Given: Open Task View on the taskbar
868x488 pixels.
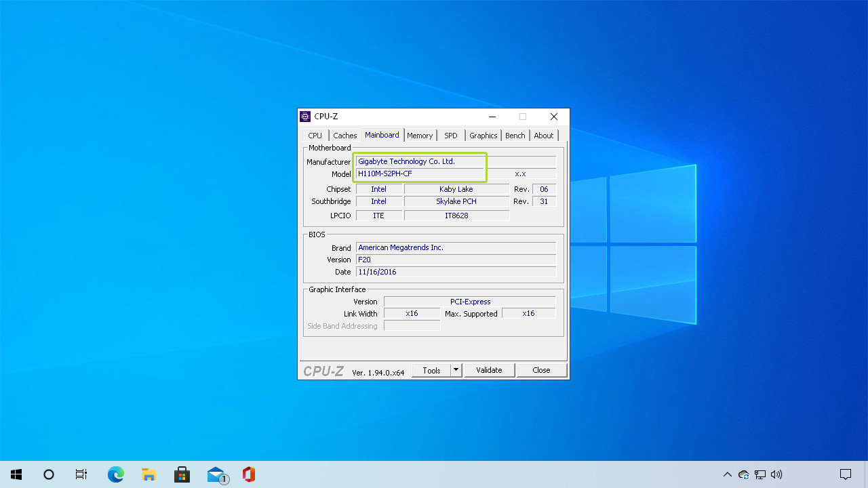Looking at the screenshot, I should [x=81, y=474].
